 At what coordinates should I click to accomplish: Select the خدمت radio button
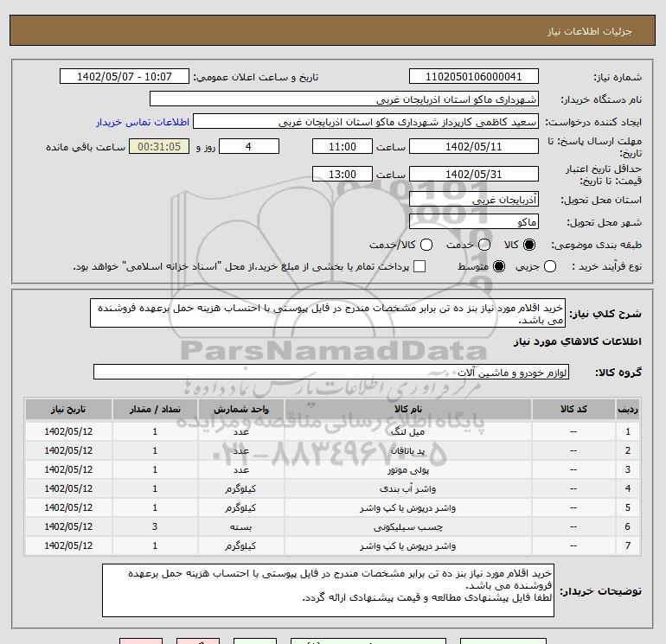pos(484,245)
